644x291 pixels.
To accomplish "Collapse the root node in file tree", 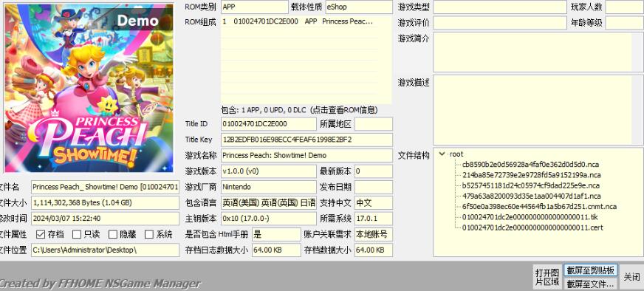I will point(442,154).
